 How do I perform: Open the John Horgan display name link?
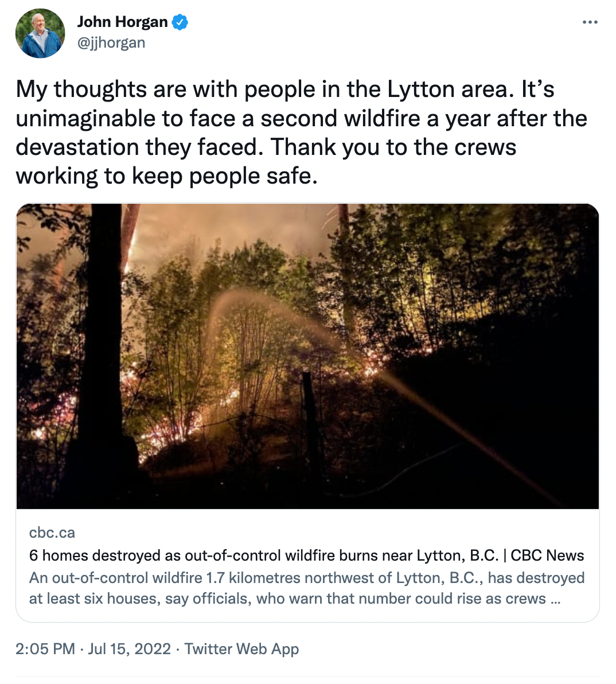click(x=122, y=22)
